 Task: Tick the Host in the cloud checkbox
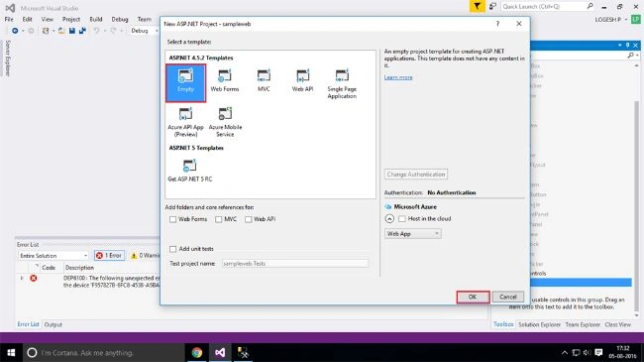click(x=402, y=219)
